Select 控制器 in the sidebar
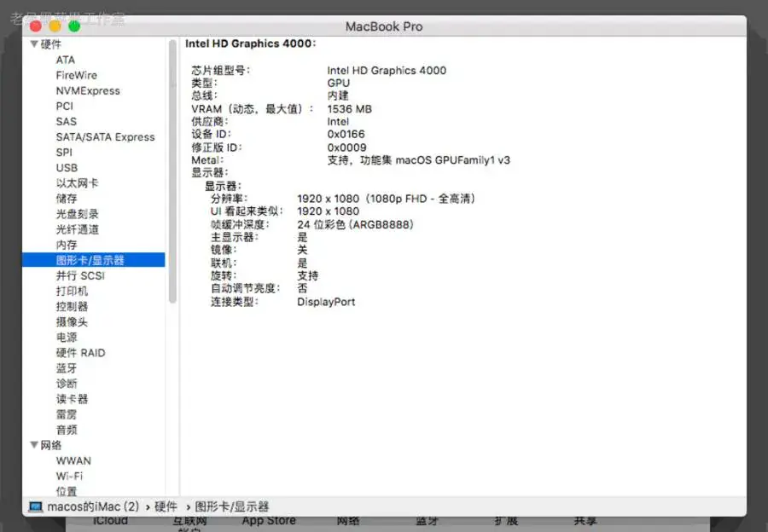 coord(72,306)
